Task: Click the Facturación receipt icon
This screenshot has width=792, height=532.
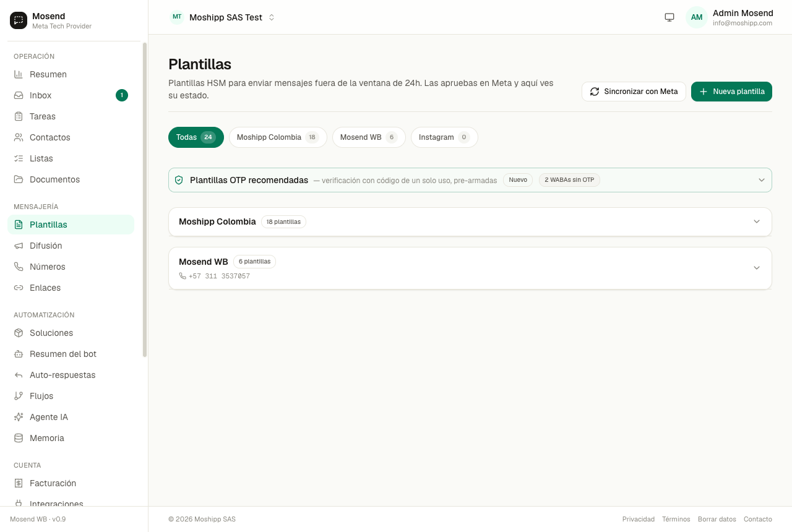Action: [19, 483]
